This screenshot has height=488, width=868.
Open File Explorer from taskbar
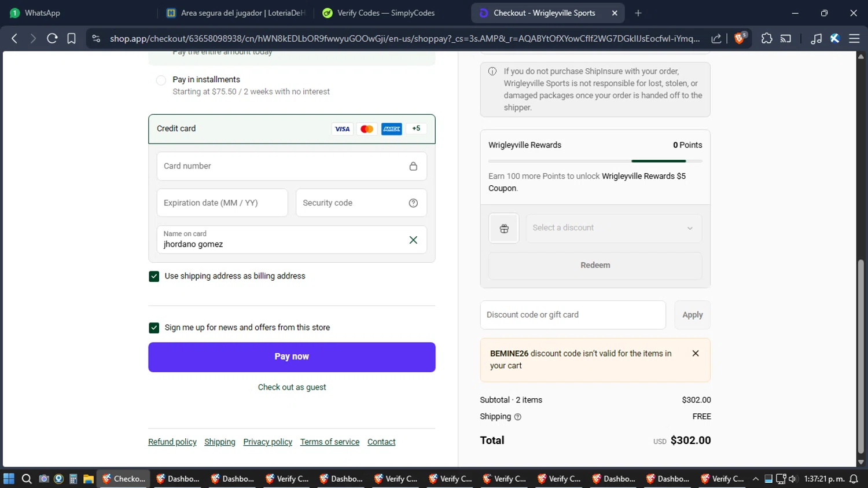pos(89,479)
